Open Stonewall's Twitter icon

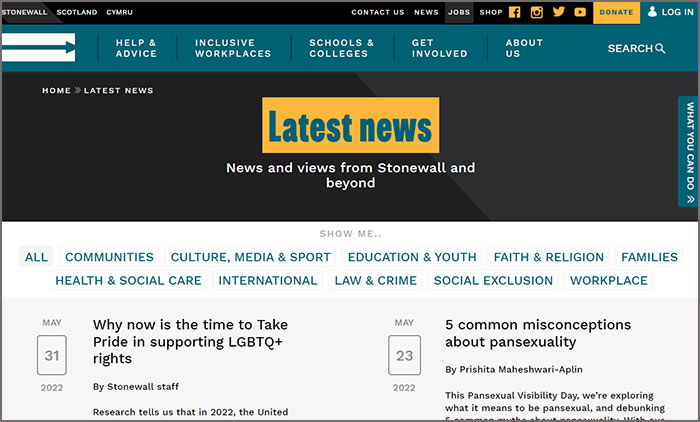point(558,12)
